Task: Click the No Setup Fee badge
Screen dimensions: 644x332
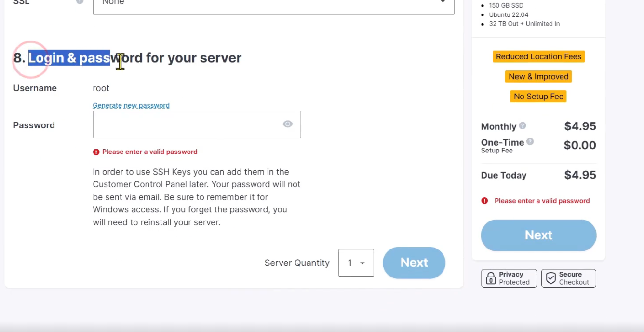Action: 538,97
